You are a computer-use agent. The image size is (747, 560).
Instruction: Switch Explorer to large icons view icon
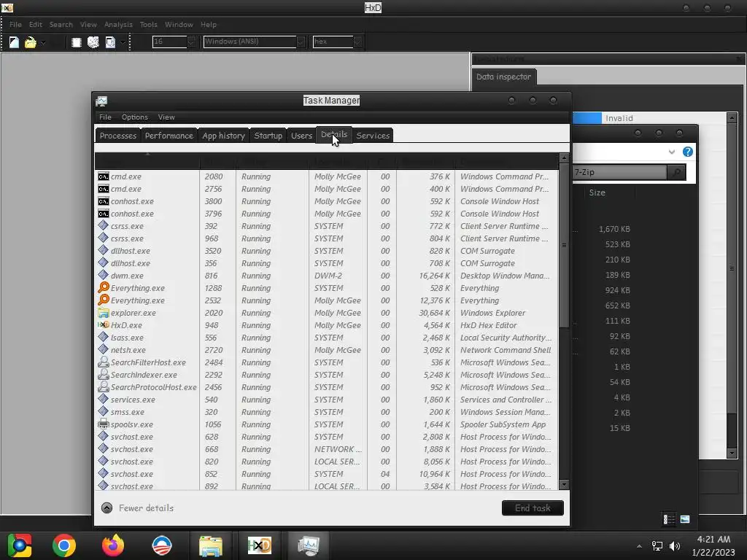685,519
